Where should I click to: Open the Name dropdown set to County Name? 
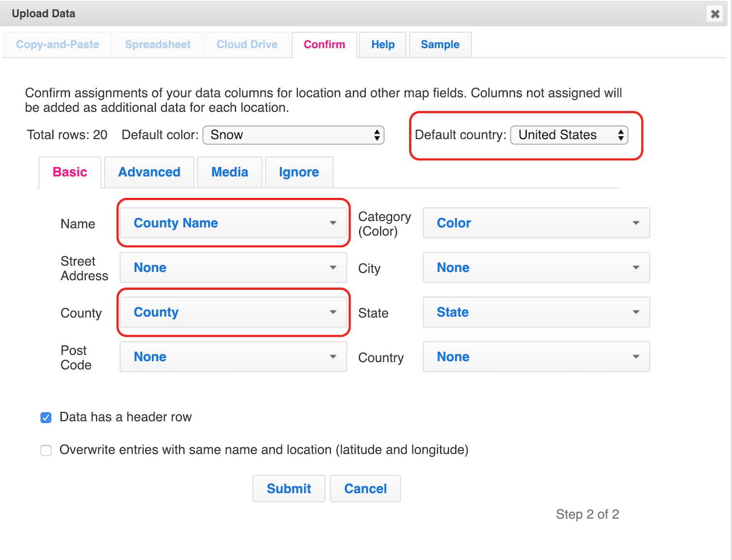point(233,223)
